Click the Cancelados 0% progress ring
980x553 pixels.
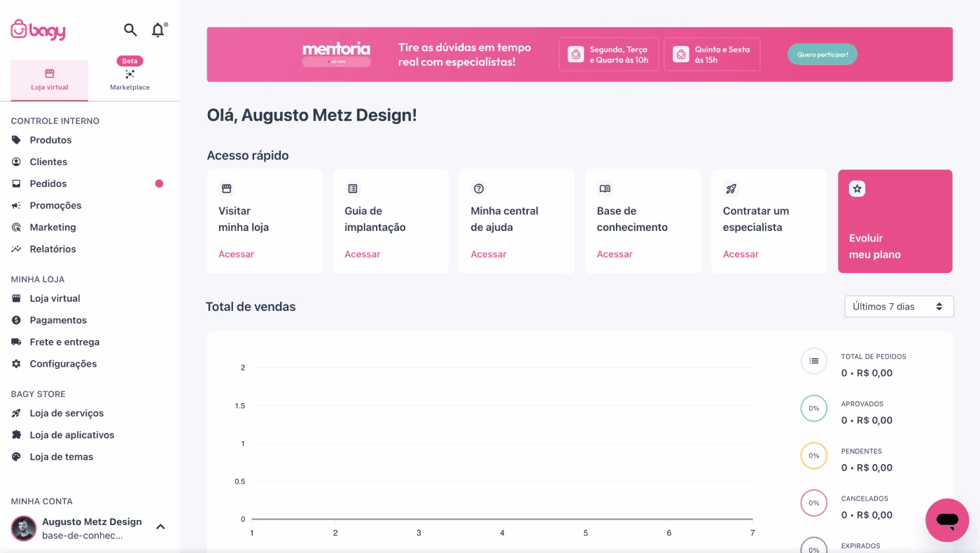click(x=813, y=503)
